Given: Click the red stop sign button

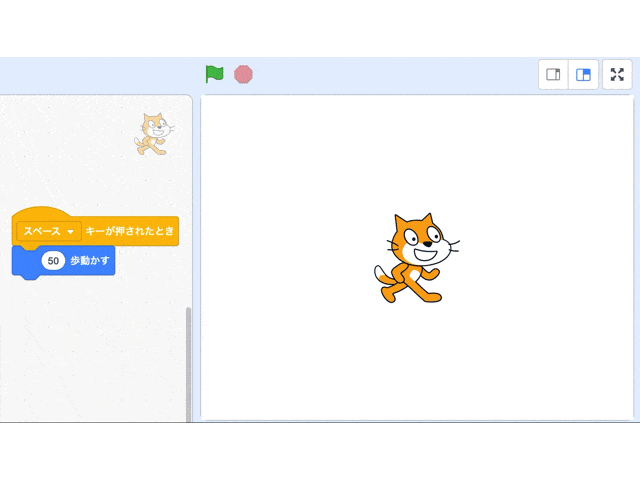Looking at the screenshot, I should 243,75.
